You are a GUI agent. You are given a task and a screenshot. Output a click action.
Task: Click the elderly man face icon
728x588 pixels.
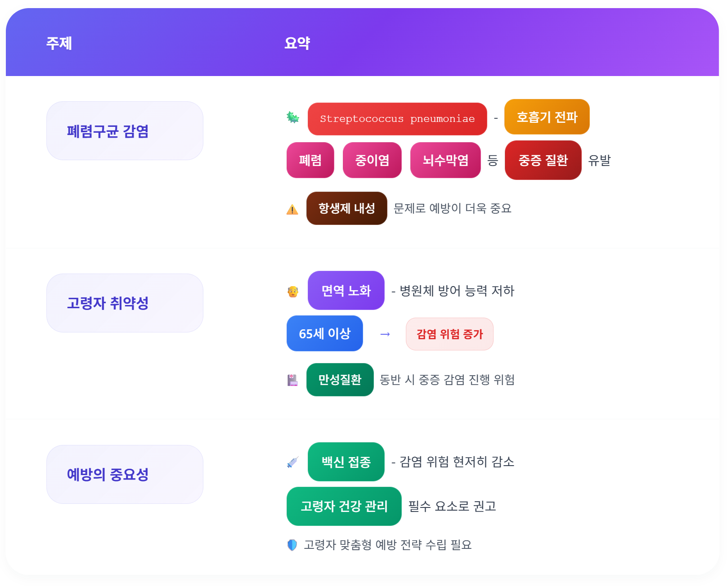click(x=293, y=292)
